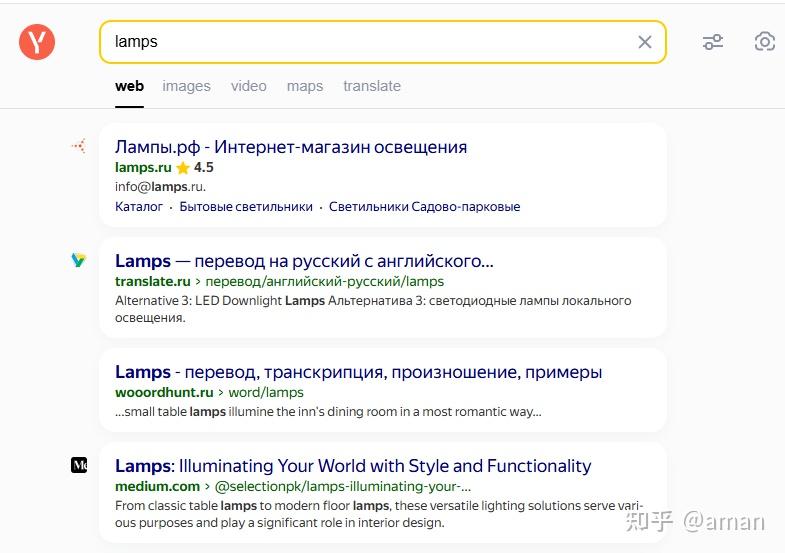This screenshot has height=553, width=785.
Task: Search by image camera icon
Action: (x=765, y=42)
